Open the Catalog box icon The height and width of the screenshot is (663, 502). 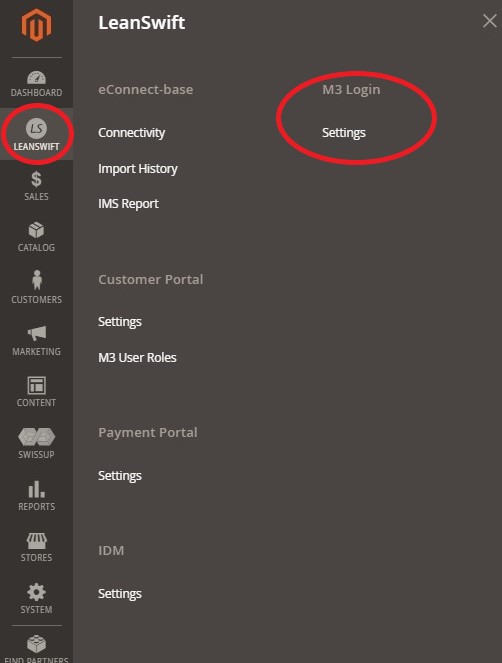[36, 230]
